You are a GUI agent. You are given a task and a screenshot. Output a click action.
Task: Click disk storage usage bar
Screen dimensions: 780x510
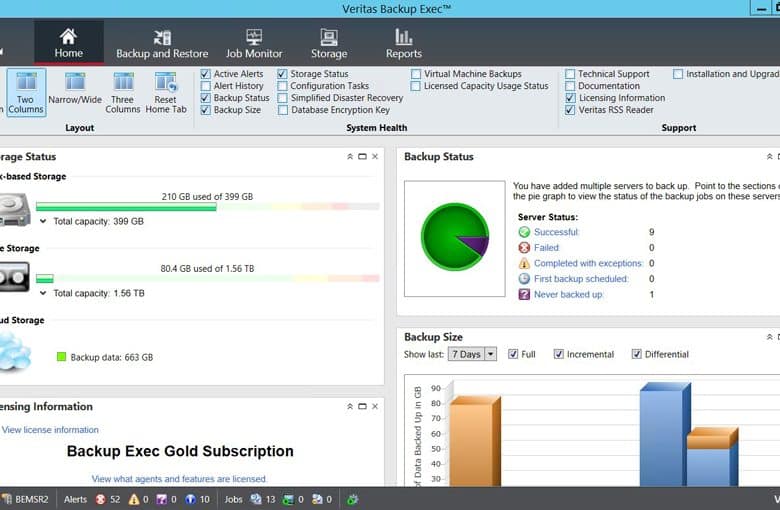pos(207,206)
